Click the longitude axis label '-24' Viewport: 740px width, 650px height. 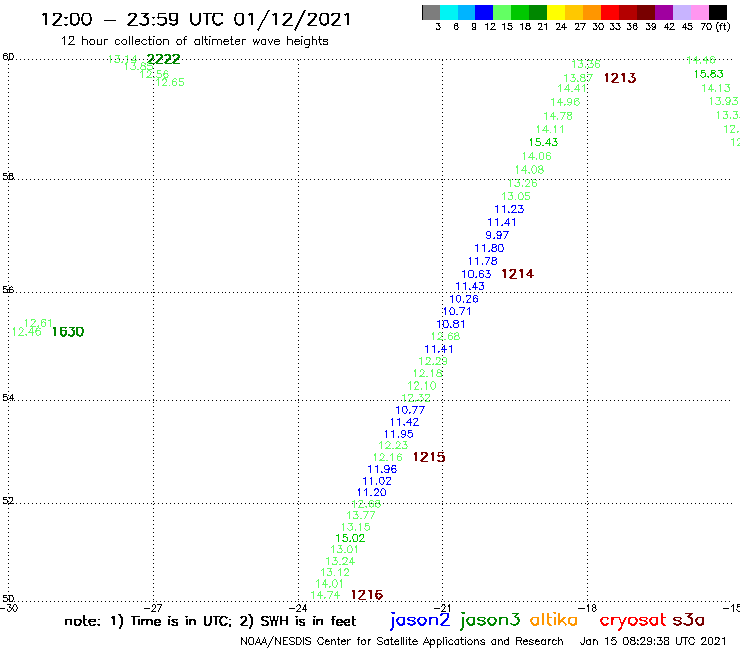tap(298, 608)
